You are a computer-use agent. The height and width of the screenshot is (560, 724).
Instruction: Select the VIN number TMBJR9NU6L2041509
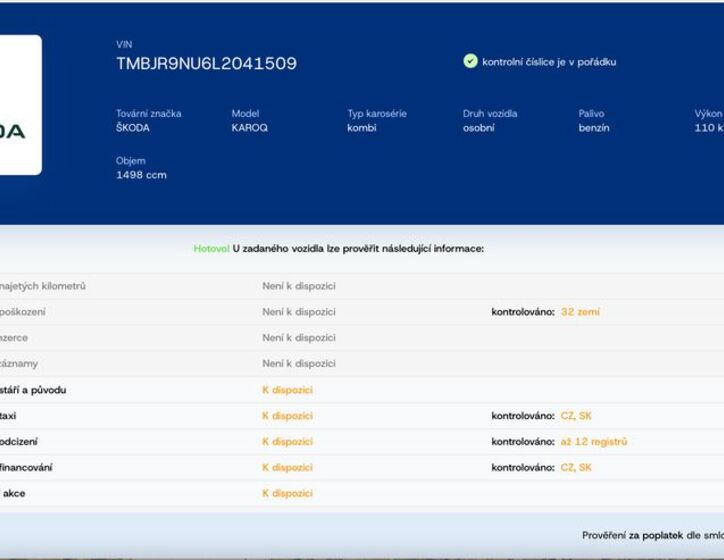(x=206, y=64)
